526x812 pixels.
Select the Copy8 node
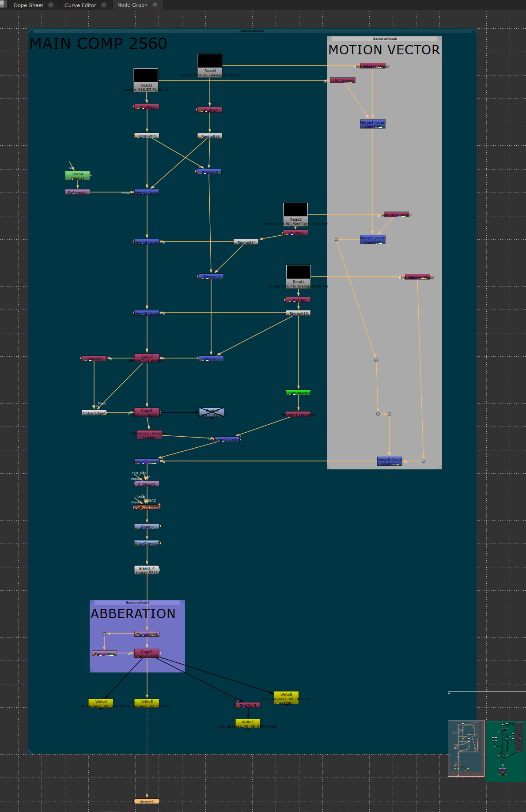pos(147,412)
